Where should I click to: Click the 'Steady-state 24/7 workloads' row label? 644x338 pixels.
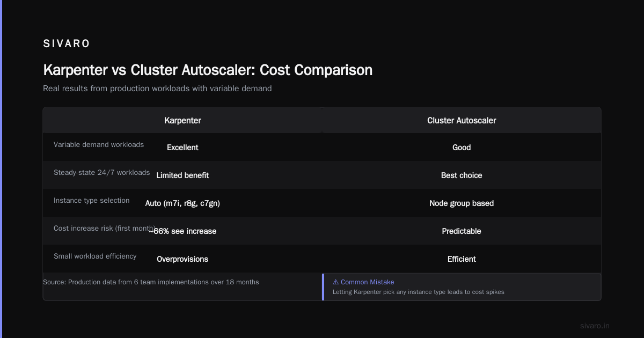point(102,173)
